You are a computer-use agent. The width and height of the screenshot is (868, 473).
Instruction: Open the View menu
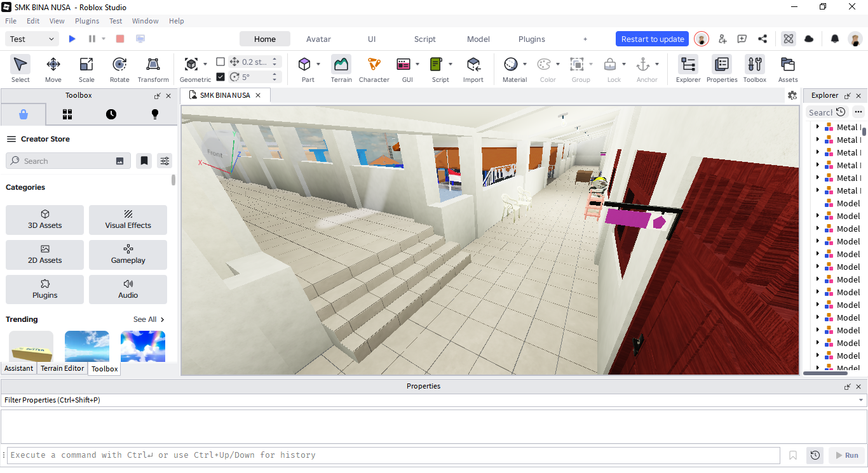tap(57, 21)
